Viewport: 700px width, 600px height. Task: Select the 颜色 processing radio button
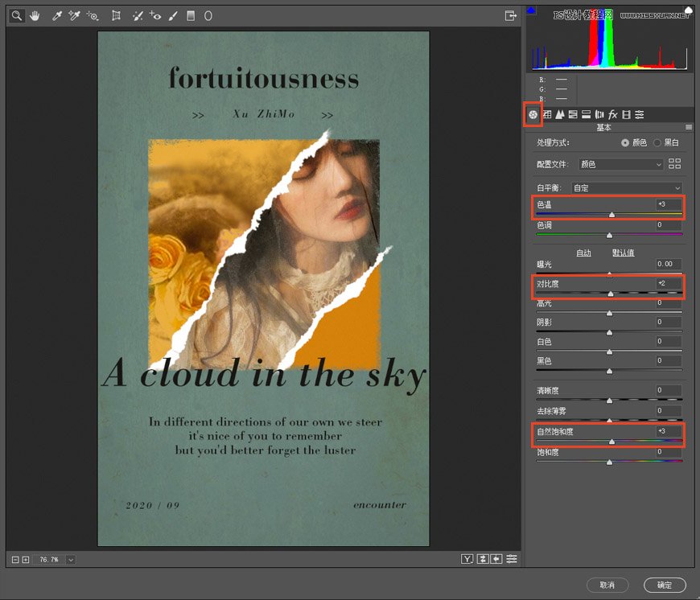[626, 142]
